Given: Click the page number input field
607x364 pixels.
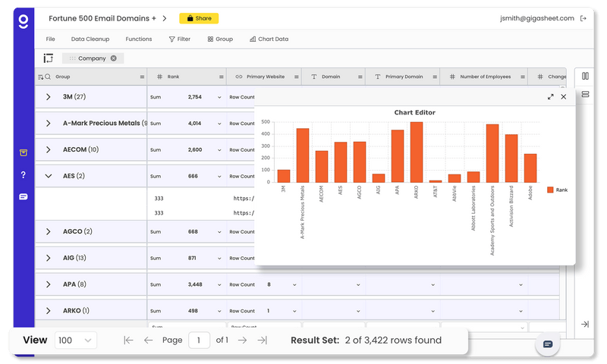Looking at the screenshot, I should coord(199,340).
